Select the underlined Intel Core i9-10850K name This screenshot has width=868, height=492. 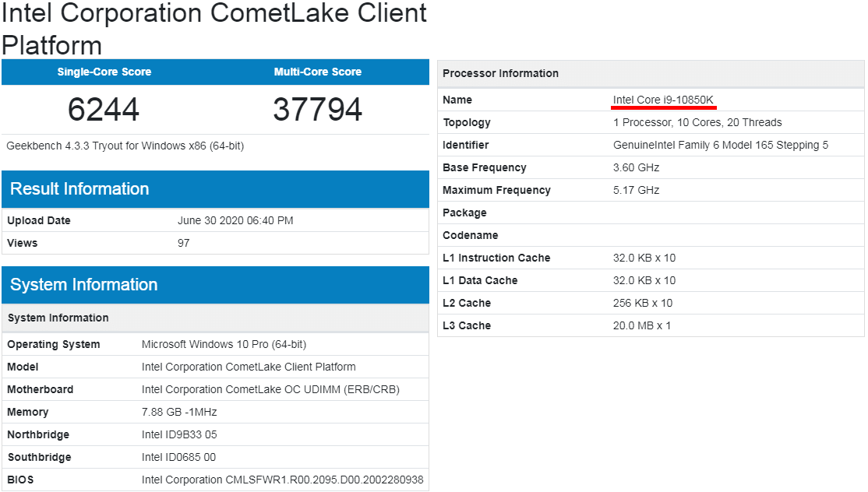point(663,100)
